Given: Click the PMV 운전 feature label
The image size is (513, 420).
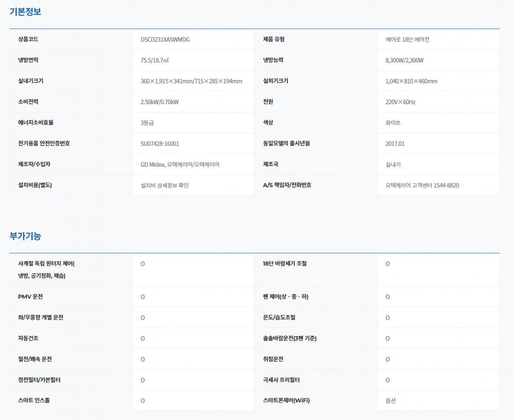Looking at the screenshot, I should click(x=30, y=297).
